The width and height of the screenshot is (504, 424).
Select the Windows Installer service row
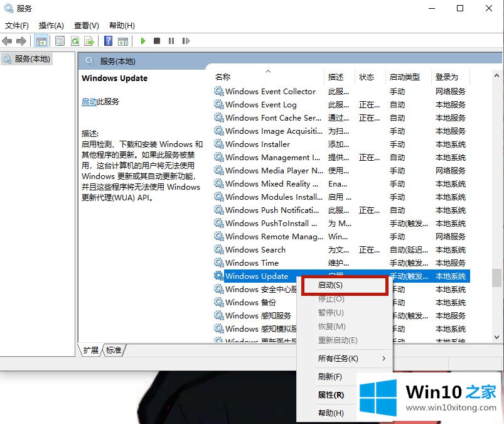coord(341,144)
